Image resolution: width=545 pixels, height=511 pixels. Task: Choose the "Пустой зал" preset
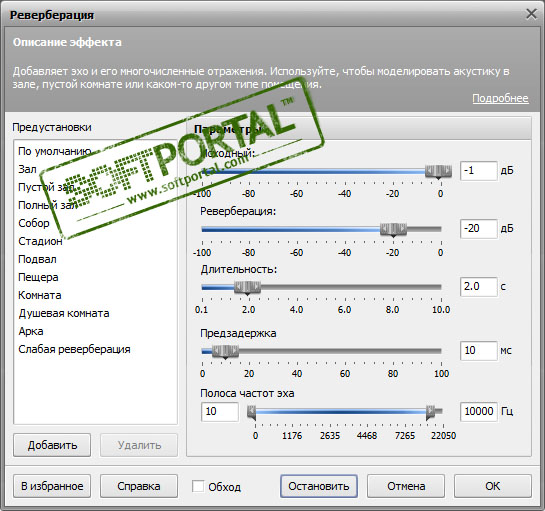point(47,187)
